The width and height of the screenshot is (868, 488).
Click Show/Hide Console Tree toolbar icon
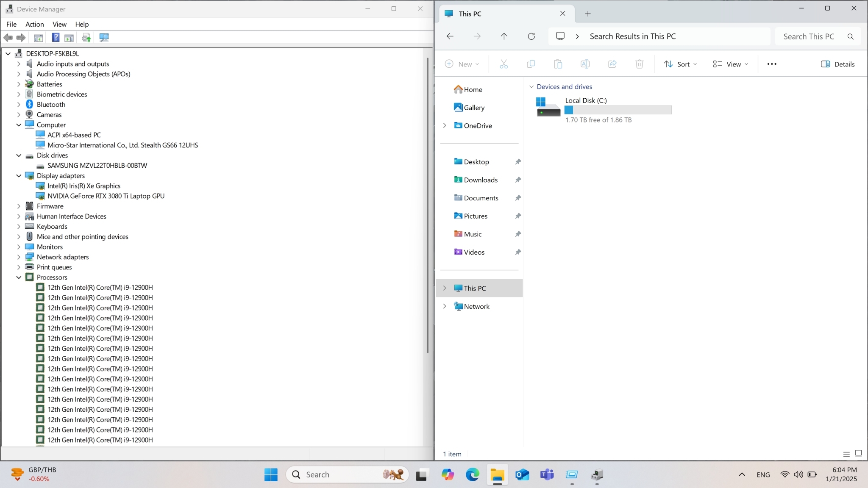tap(39, 38)
